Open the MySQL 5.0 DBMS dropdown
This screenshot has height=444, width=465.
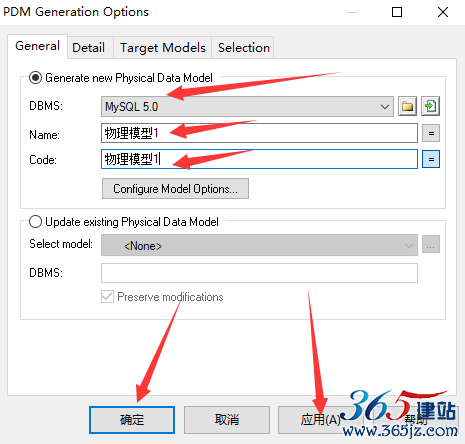247,107
